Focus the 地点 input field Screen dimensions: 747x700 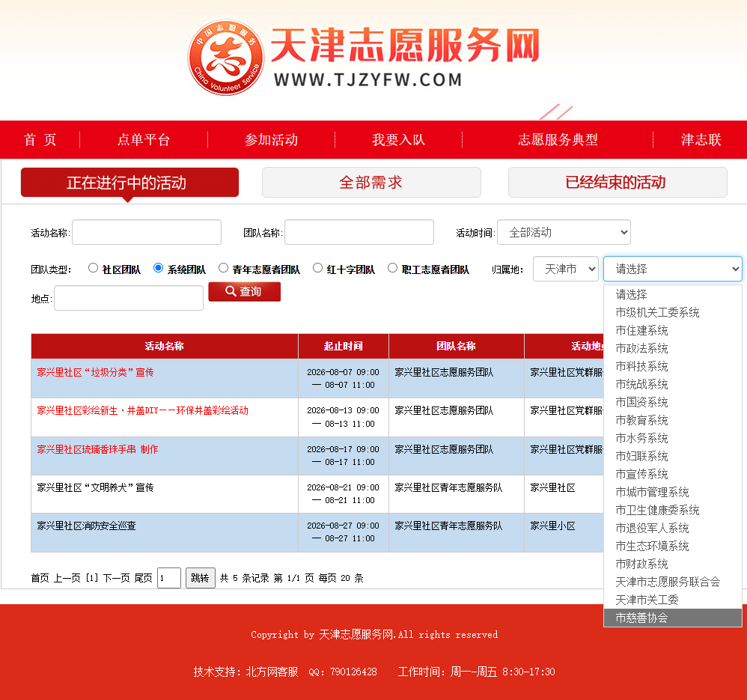tap(129, 298)
